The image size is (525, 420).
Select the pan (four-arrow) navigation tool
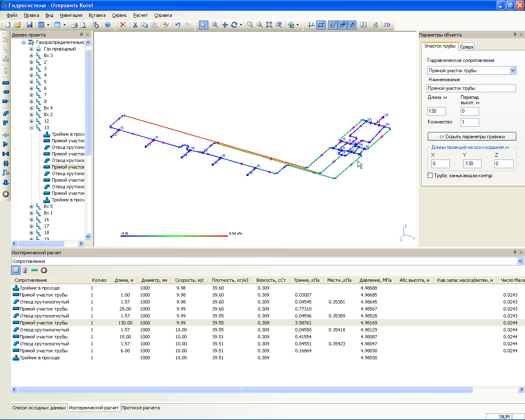click(x=225, y=25)
